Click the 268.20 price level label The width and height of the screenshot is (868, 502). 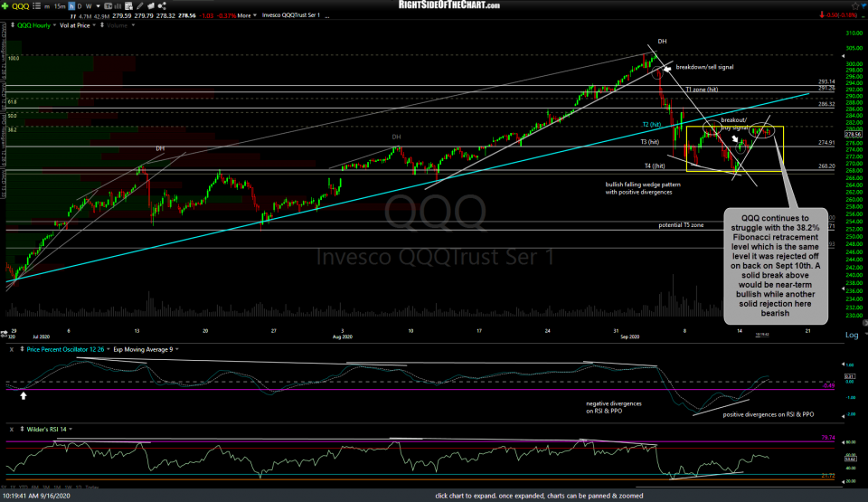[x=826, y=166]
